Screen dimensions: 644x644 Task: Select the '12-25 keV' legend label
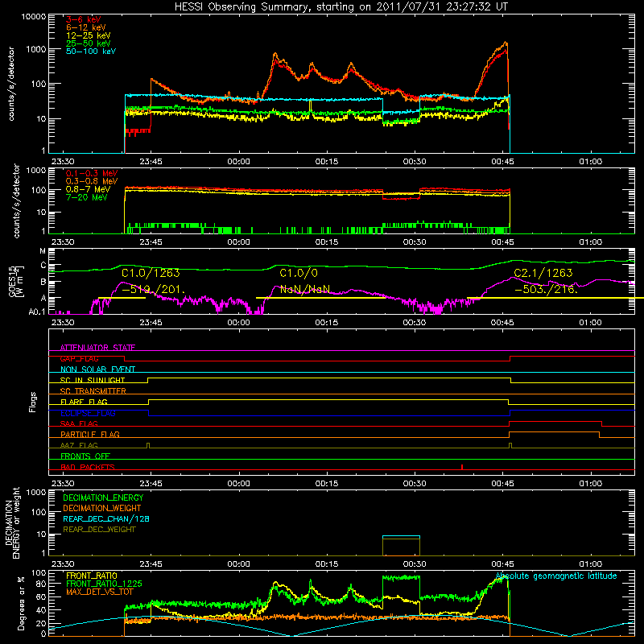[x=89, y=35]
